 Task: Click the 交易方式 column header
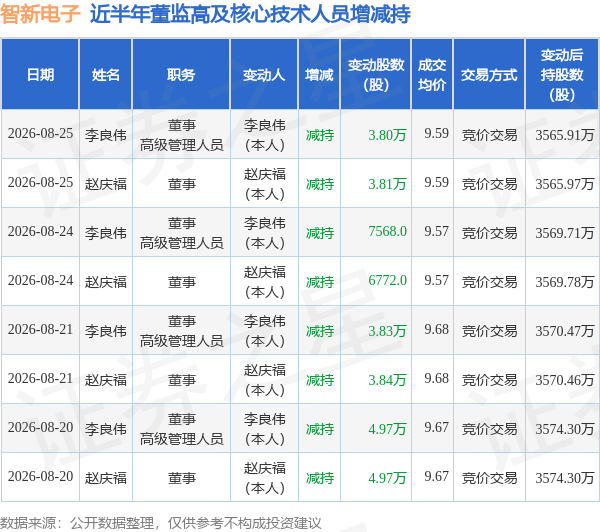pyautogui.click(x=489, y=74)
